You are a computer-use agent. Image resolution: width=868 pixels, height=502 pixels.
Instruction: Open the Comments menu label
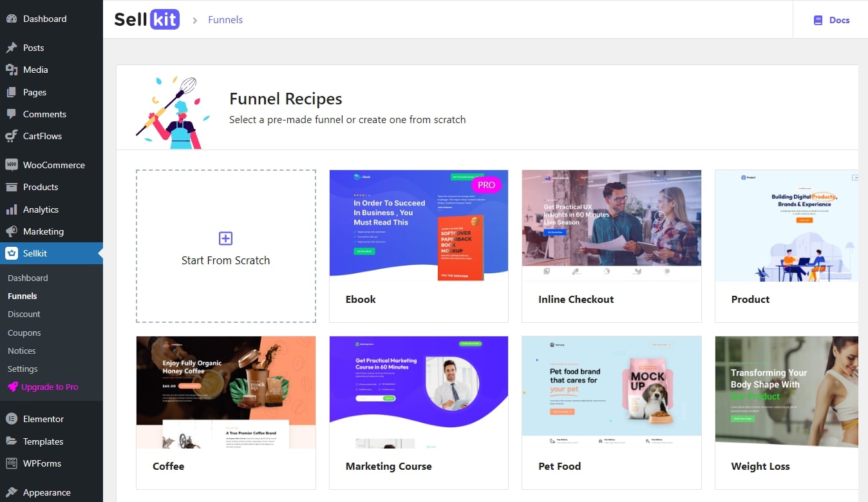click(44, 114)
